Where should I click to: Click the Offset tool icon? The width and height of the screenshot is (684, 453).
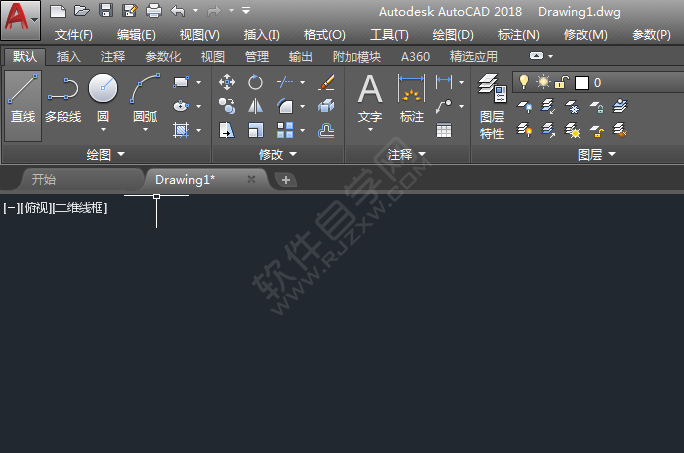pyautogui.click(x=326, y=130)
